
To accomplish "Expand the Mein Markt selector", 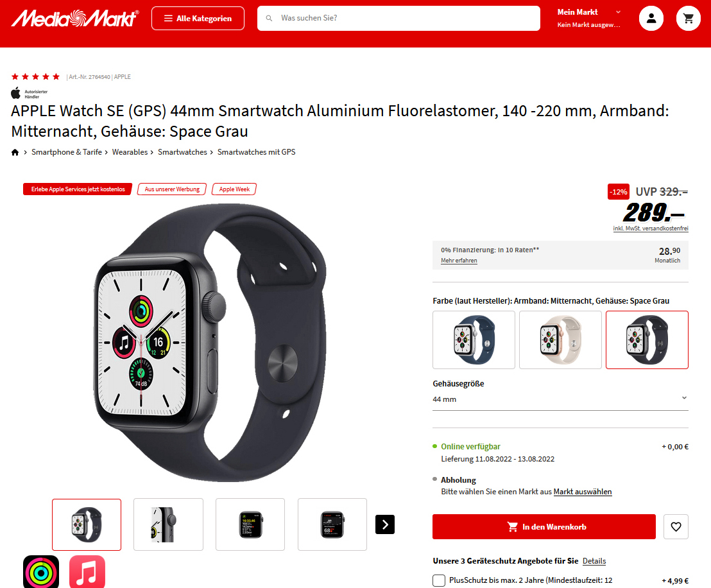I will (x=589, y=18).
